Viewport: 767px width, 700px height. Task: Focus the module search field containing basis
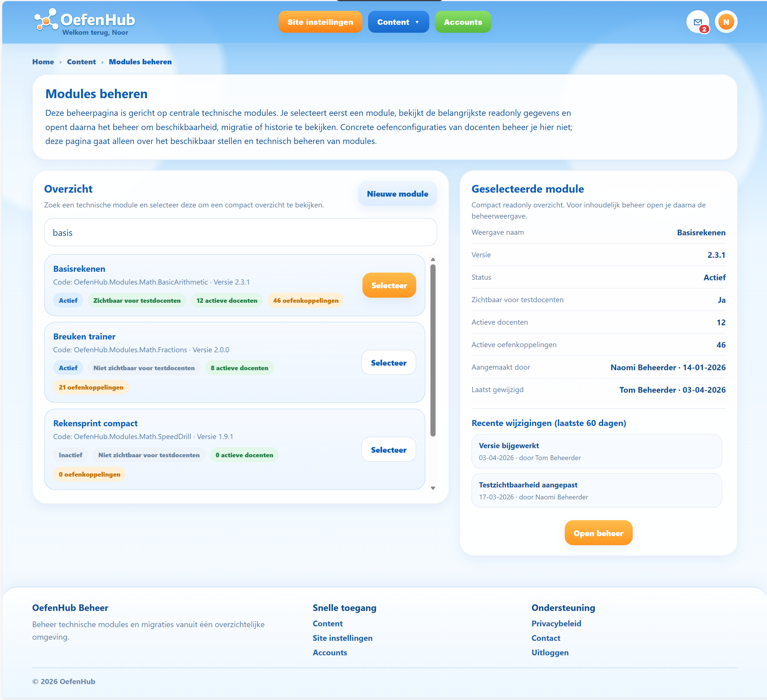240,232
